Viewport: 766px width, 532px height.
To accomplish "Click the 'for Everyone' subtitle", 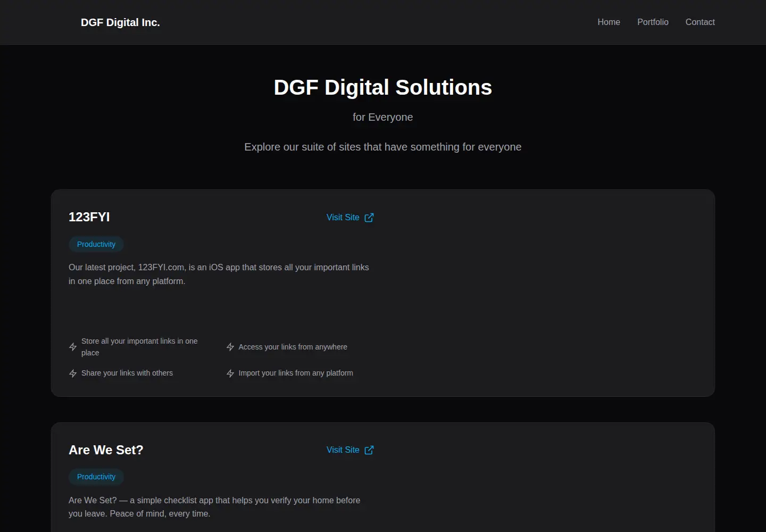I will [x=383, y=117].
